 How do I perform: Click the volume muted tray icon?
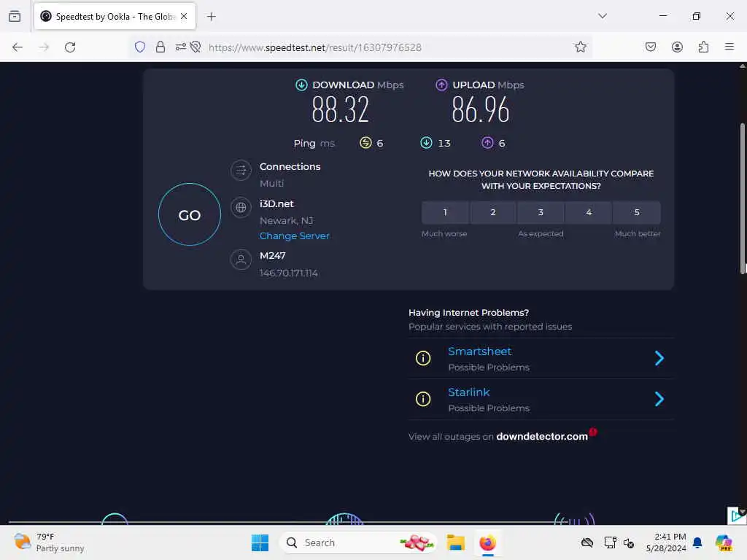point(629,542)
